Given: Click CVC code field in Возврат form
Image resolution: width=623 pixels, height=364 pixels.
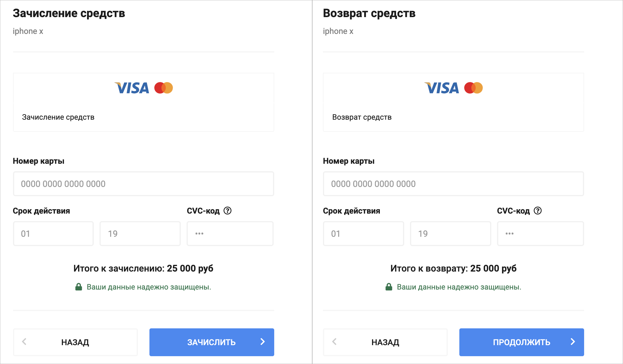Looking at the screenshot, I should pyautogui.click(x=541, y=234).
